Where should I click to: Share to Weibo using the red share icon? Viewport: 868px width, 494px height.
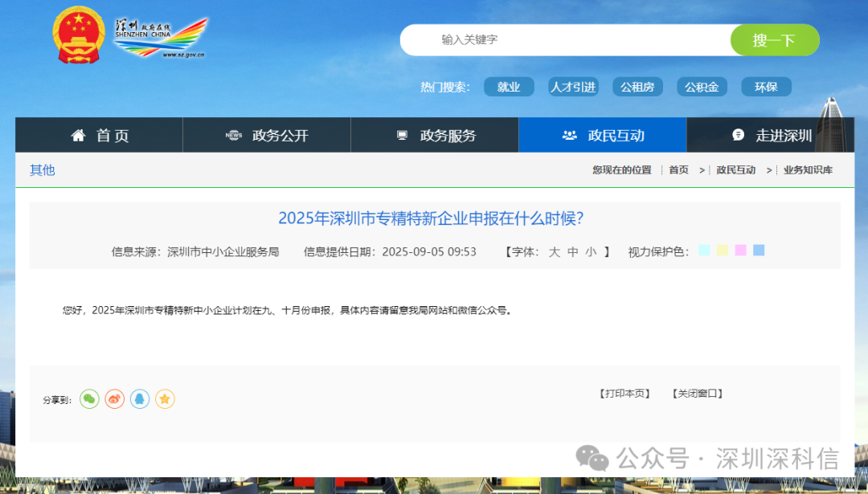[114, 399]
